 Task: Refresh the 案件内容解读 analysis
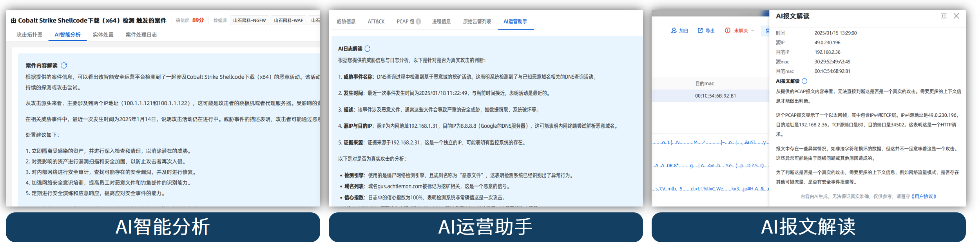(x=64, y=65)
